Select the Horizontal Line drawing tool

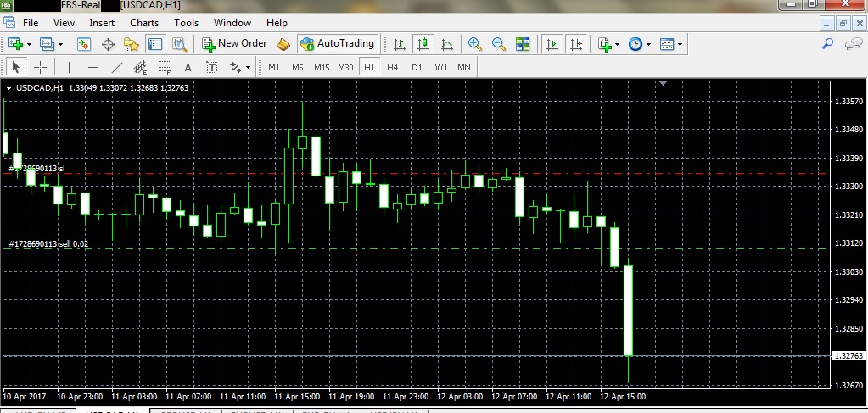tap(93, 68)
